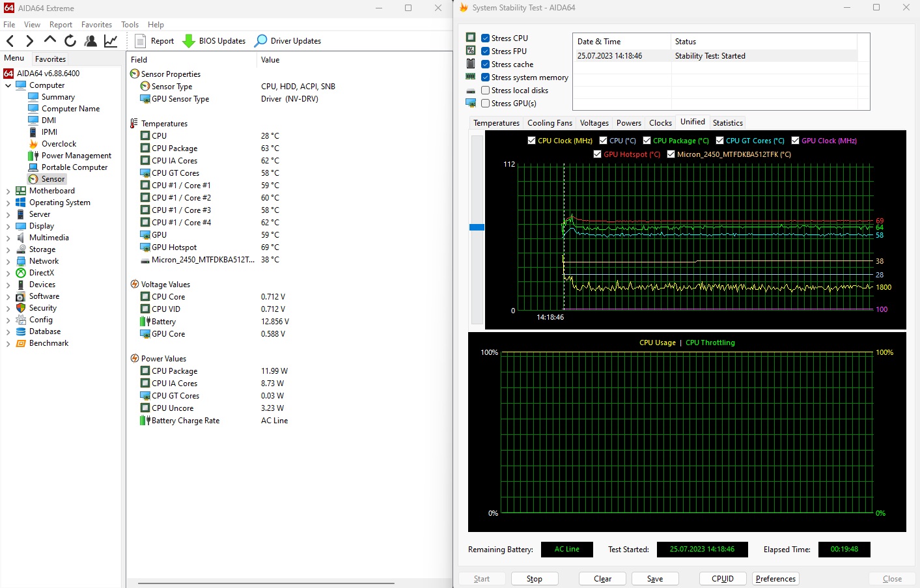Uncheck the Stress FPU checkbox
Viewport: 920px width, 588px height.
tap(485, 51)
